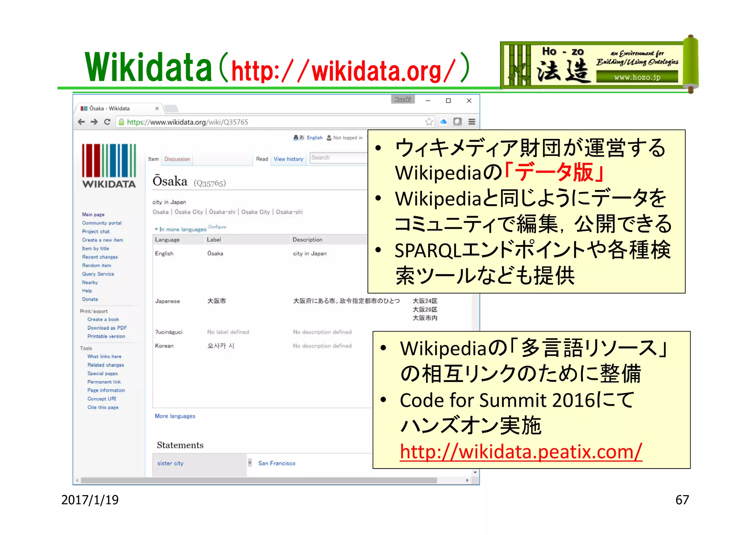
Task: Open Related changes
Action: [106, 365]
